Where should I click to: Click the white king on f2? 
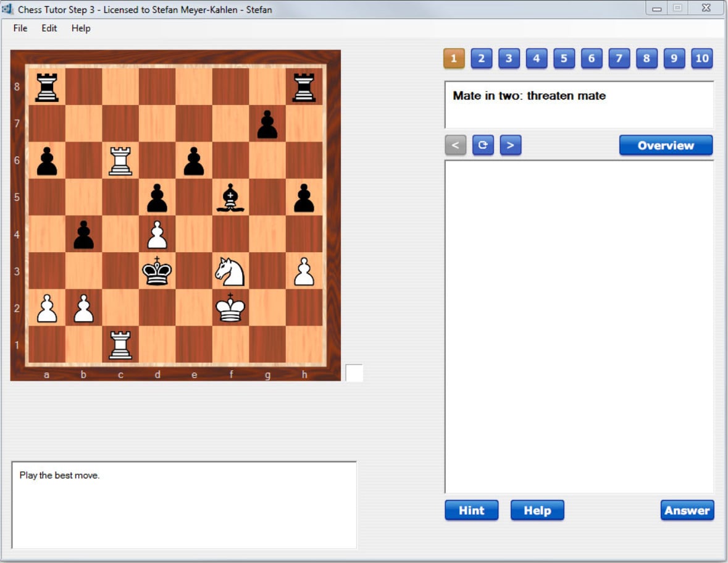231,308
